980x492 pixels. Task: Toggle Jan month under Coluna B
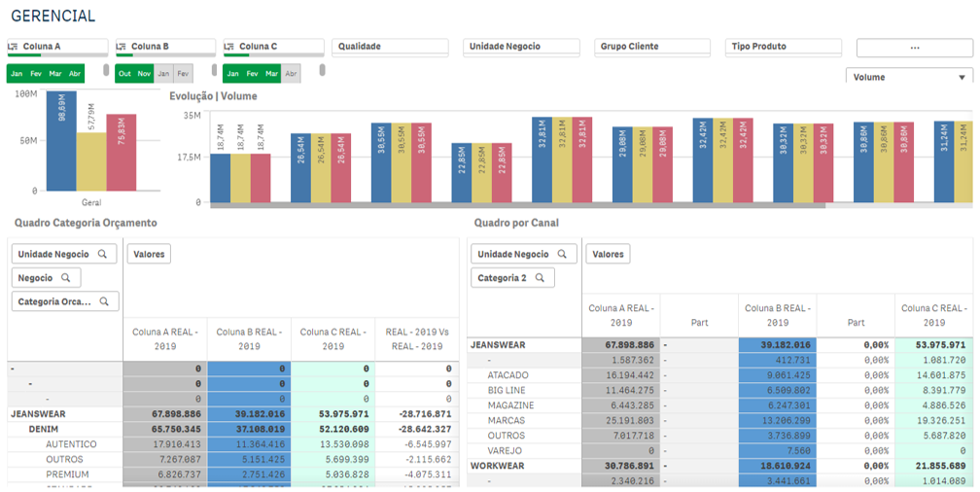coord(163,73)
